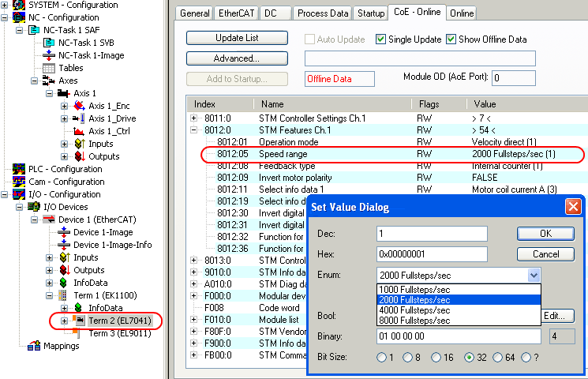Switch to the Startup tab
This screenshot has width=588, height=379.
370,13
